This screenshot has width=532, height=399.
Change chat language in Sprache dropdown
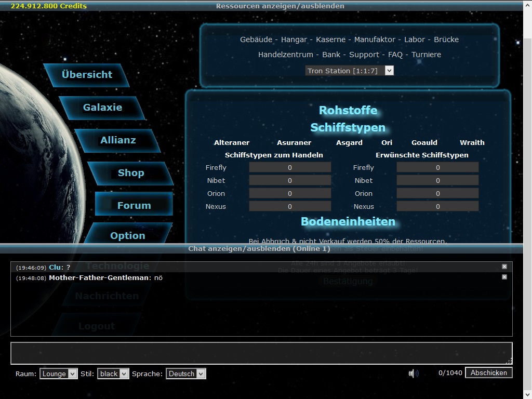(185, 374)
